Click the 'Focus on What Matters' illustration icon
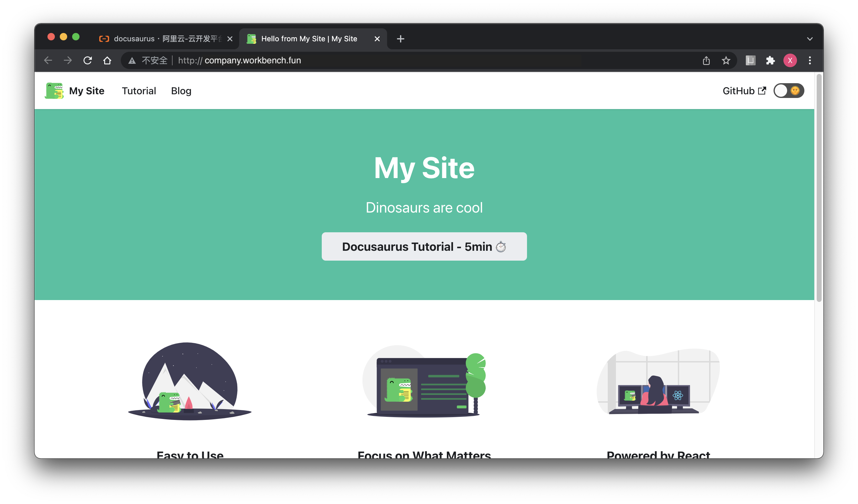This screenshot has height=504, width=858. tap(424, 384)
